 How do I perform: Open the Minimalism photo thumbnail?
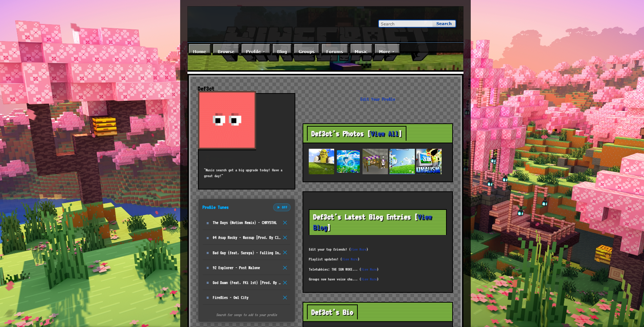click(429, 161)
